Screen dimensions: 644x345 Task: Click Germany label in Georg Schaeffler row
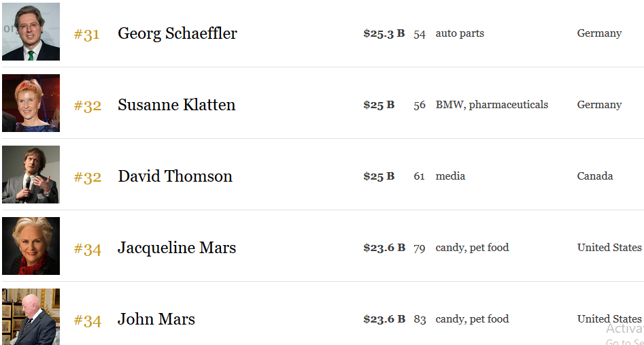[x=599, y=33]
